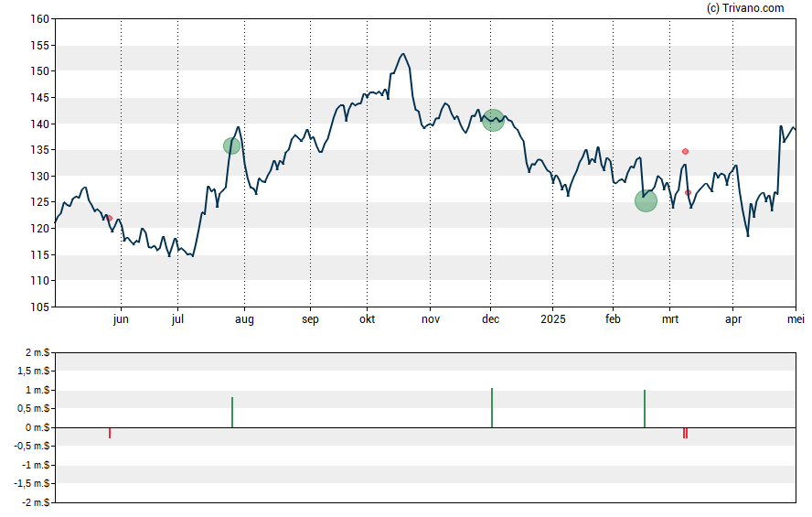The image size is (812, 517).
Task: Click the red sell dot in late May
Action: point(109,218)
